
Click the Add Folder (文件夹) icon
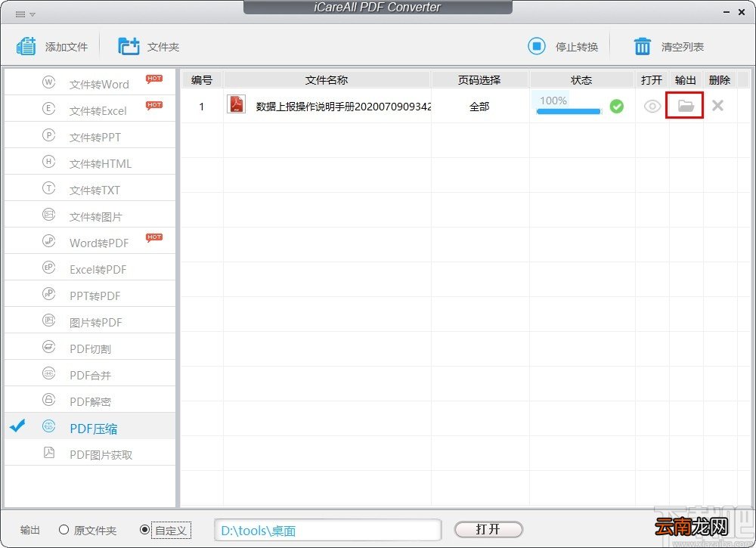(x=129, y=46)
